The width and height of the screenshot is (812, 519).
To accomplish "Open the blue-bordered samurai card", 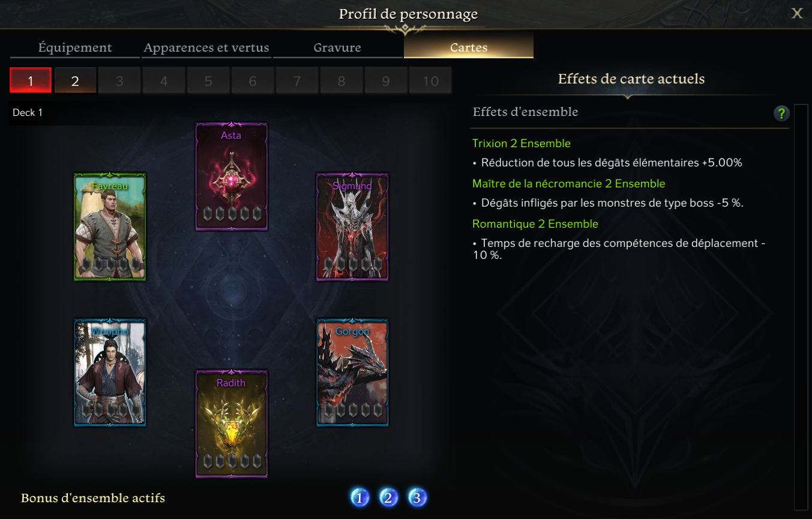I will (110, 372).
